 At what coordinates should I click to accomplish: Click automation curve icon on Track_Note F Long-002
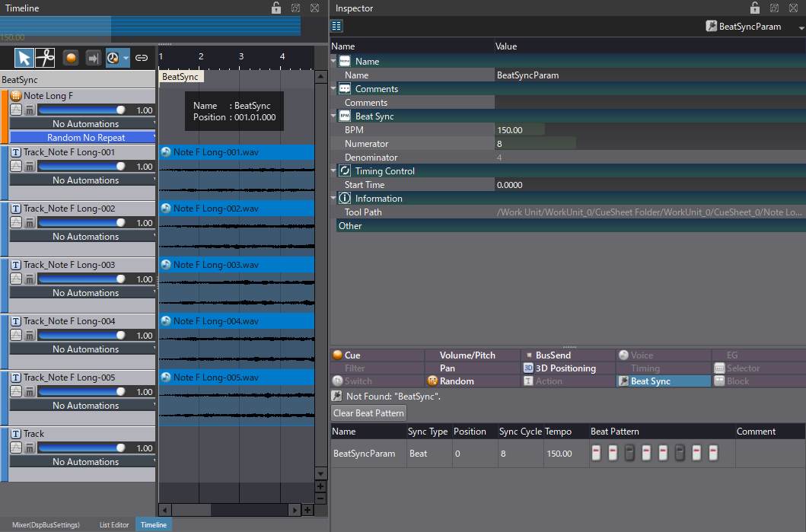point(16,222)
